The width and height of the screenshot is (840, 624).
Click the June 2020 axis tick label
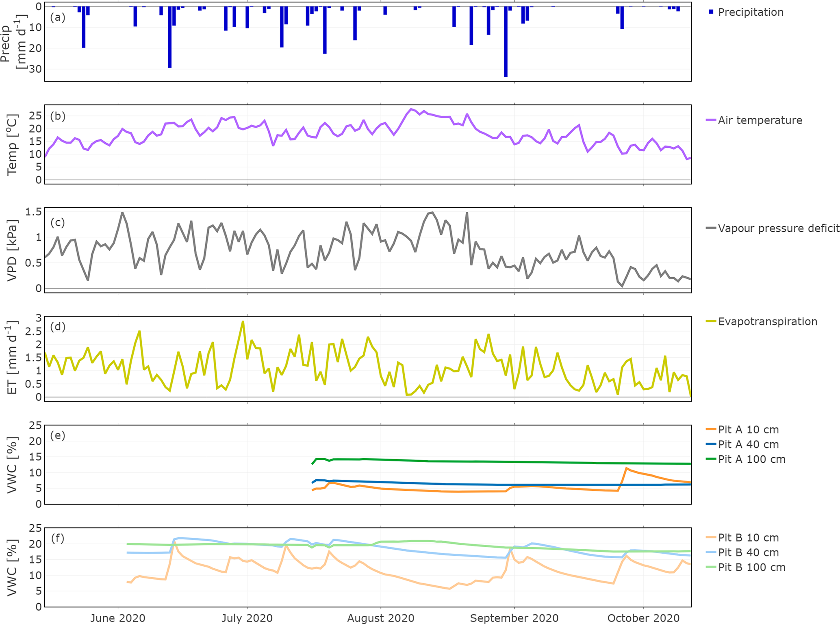pyautogui.click(x=118, y=618)
